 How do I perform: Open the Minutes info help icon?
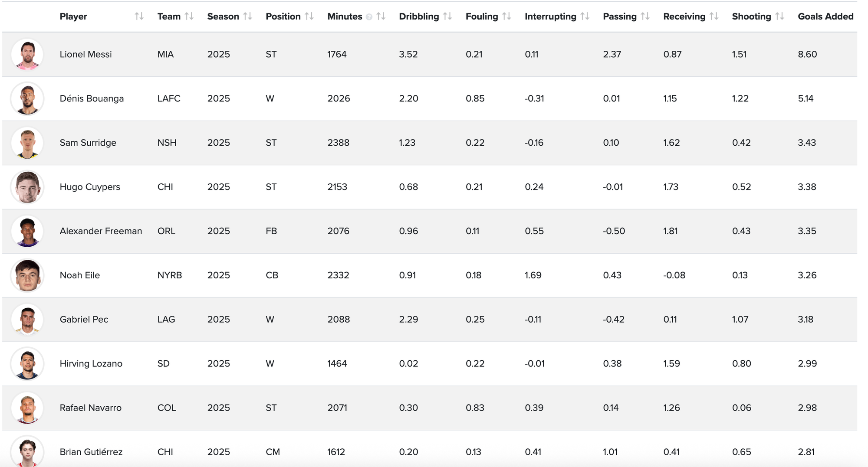tap(369, 17)
